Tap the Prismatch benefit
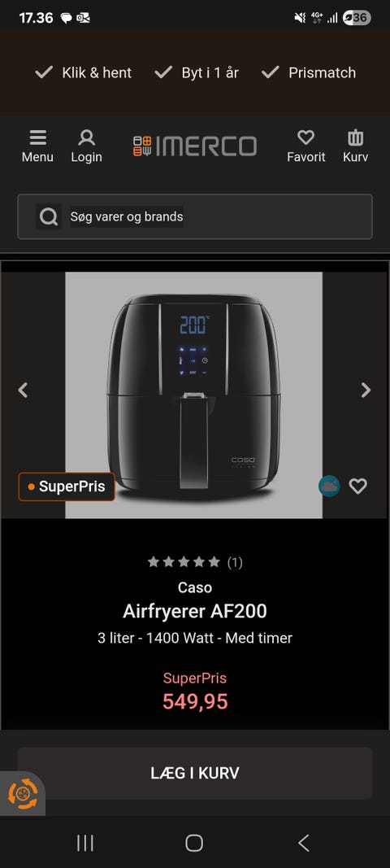Viewport: 390px width, 868px height. (308, 72)
